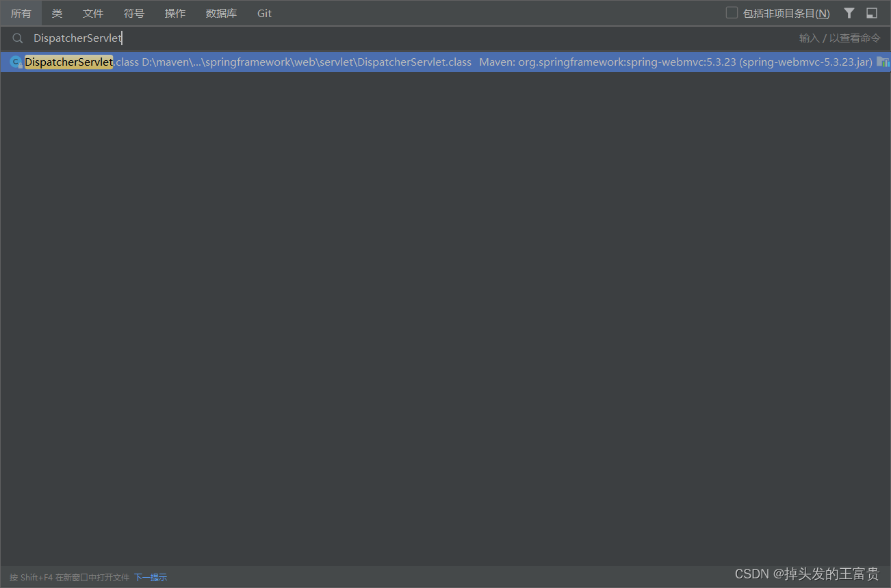Switch to the 所有 (All) tab
Screen dimensions: 891x588
[x=21, y=13]
